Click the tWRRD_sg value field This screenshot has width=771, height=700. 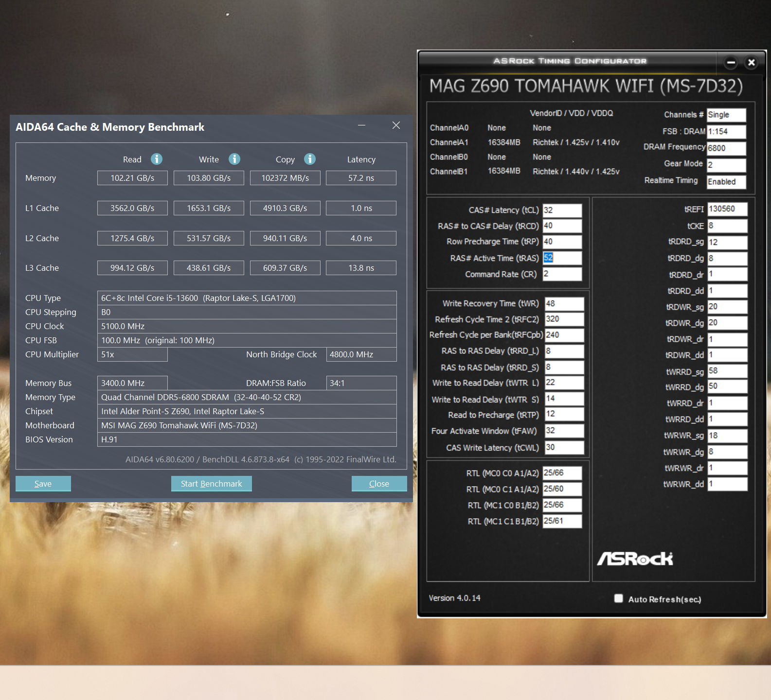click(727, 371)
